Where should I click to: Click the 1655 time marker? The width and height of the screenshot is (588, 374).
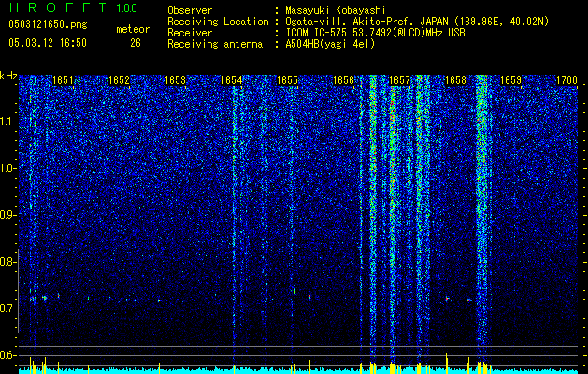point(287,80)
